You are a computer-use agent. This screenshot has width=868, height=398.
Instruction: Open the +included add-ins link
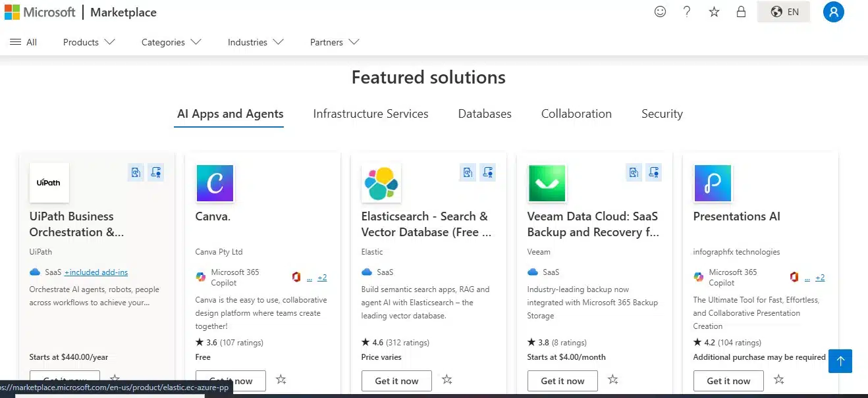(x=96, y=272)
